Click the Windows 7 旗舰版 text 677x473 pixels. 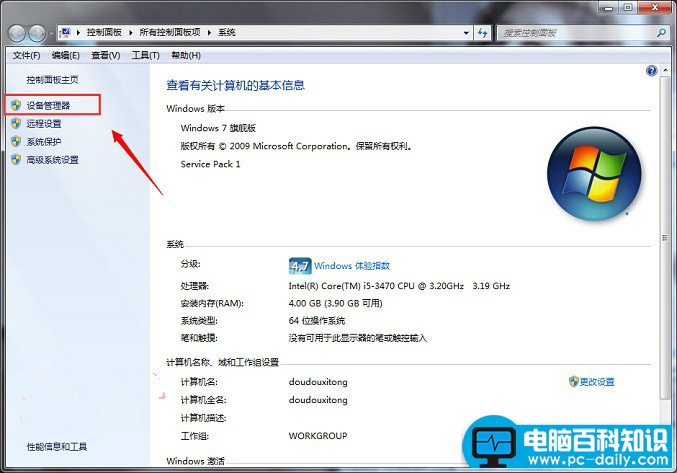(x=218, y=128)
